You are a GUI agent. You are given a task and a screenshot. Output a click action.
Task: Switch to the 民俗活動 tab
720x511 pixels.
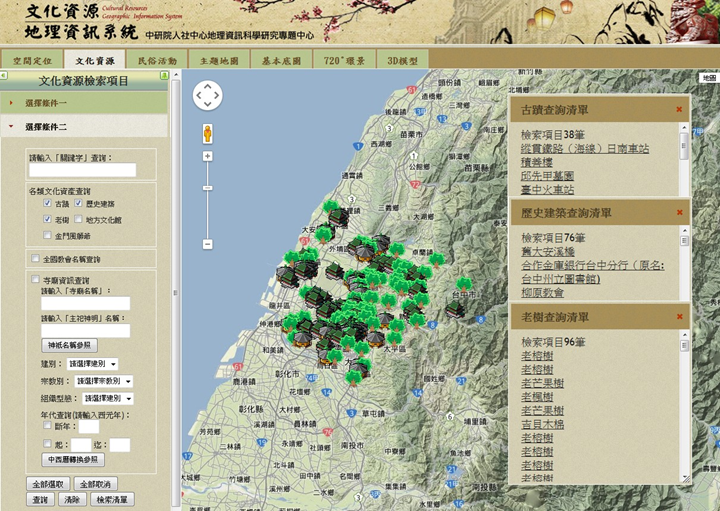tap(157, 61)
